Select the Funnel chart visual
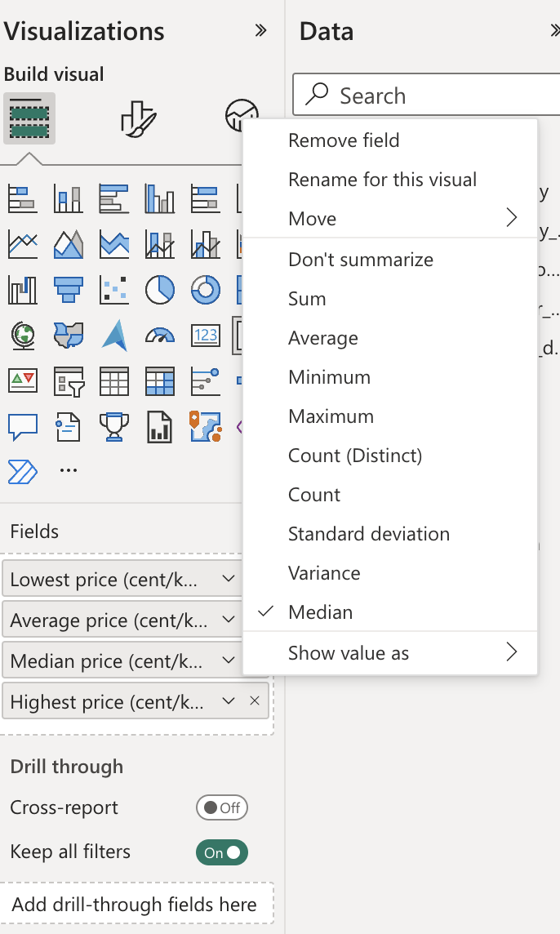Screen dimensions: 560x934 coord(69,289)
